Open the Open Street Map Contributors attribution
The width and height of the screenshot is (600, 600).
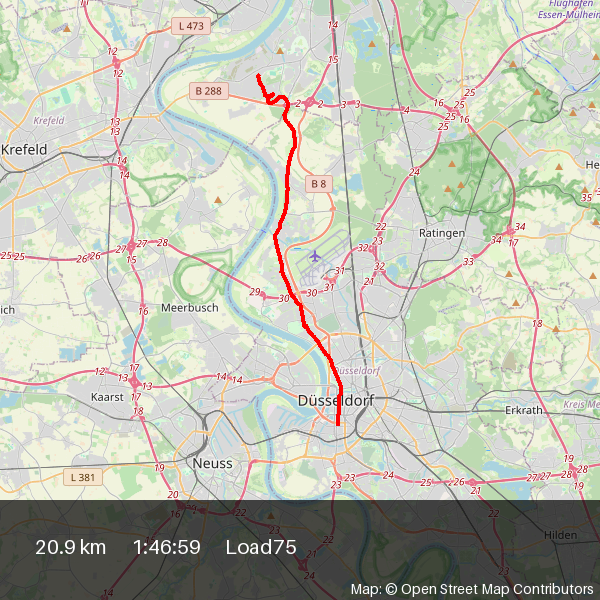(472, 589)
